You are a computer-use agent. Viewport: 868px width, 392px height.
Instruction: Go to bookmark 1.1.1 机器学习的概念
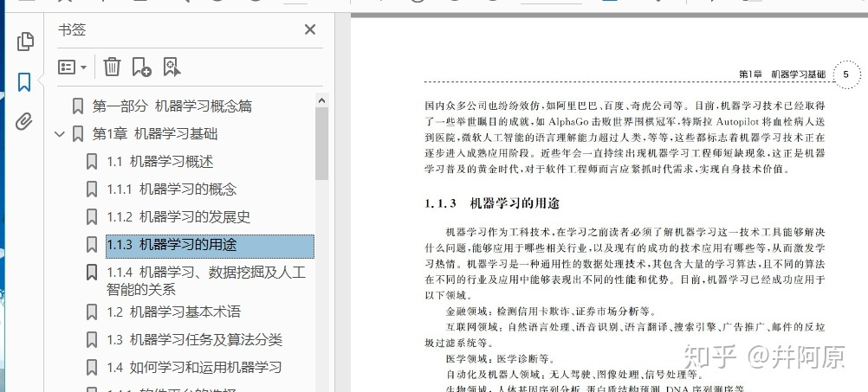point(172,190)
